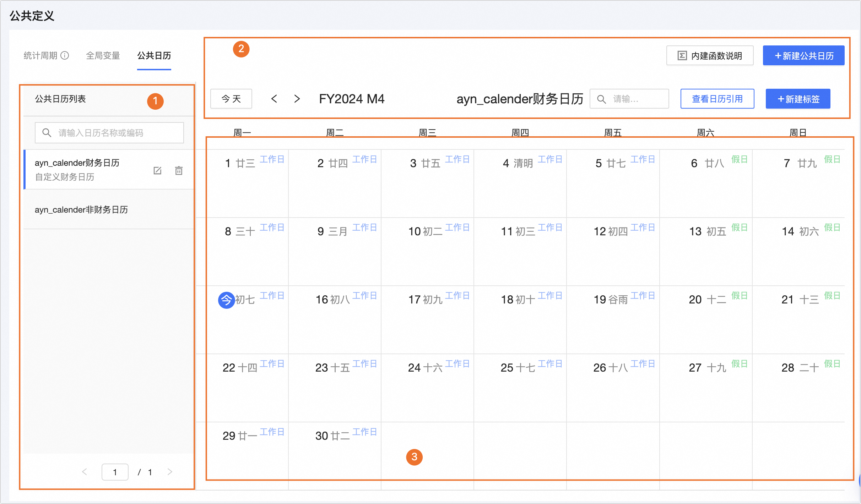The width and height of the screenshot is (861, 504).
Task: Switch to 全局变量 tab
Action: pyautogui.click(x=103, y=56)
